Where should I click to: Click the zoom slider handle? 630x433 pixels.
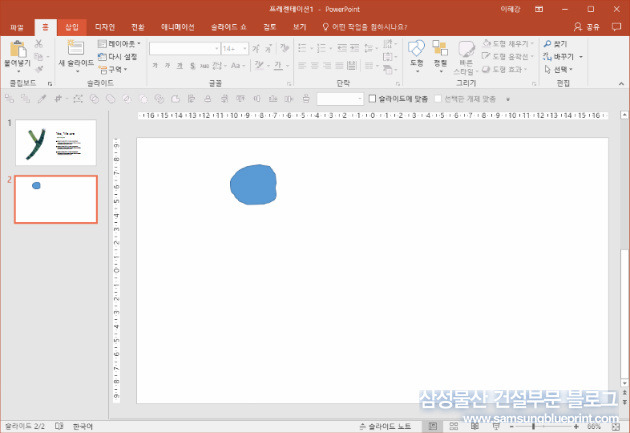pyautogui.click(x=533, y=427)
